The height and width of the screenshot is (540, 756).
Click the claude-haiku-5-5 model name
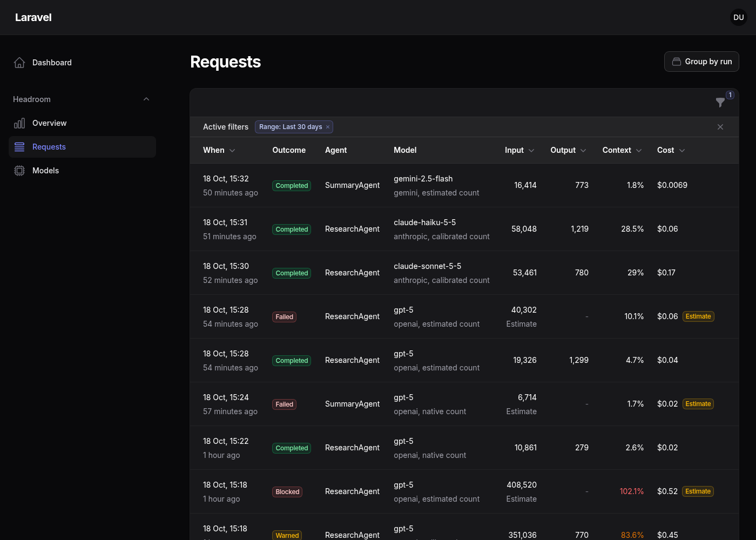pyautogui.click(x=425, y=222)
